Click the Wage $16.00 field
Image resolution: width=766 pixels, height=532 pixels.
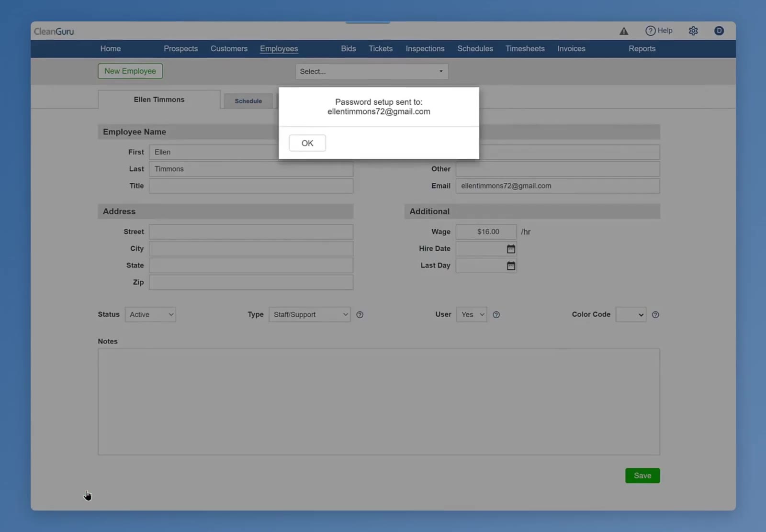point(486,232)
